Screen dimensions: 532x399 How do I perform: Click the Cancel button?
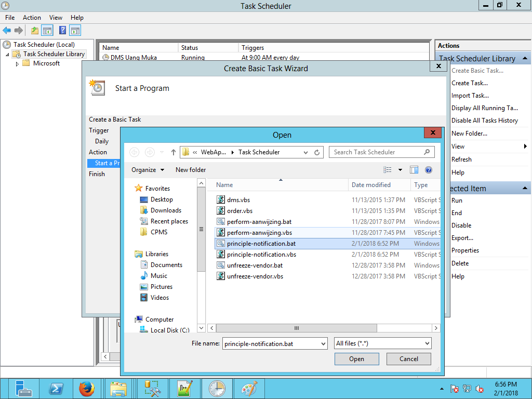coord(409,359)
